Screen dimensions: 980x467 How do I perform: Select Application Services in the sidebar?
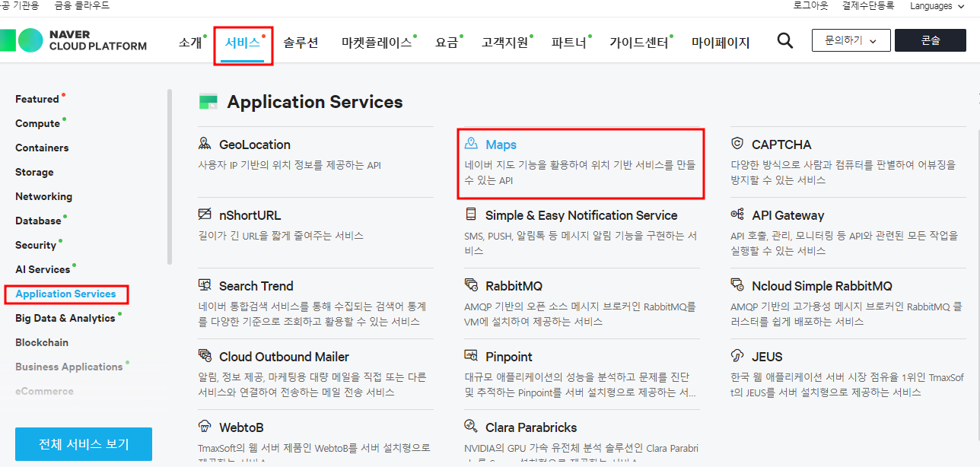65,294
